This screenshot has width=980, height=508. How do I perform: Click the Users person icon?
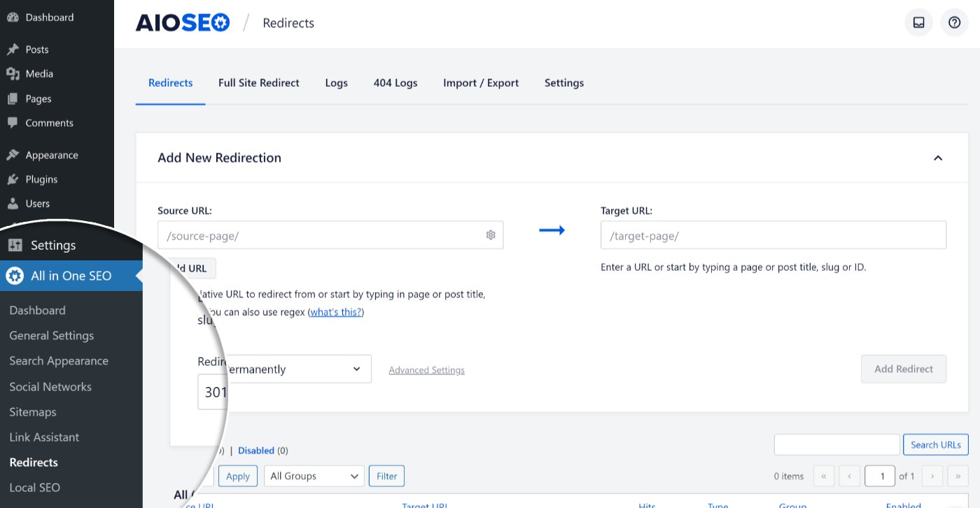pos(13,204)
